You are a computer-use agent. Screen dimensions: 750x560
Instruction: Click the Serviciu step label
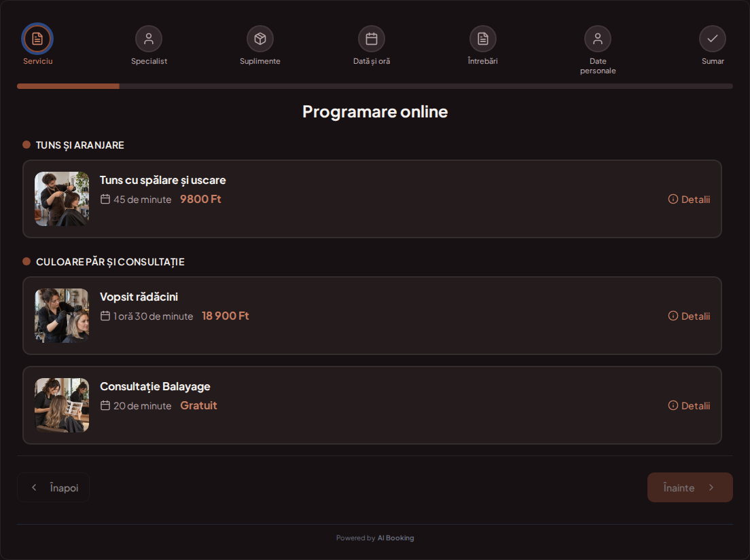(x=38, y=61)
